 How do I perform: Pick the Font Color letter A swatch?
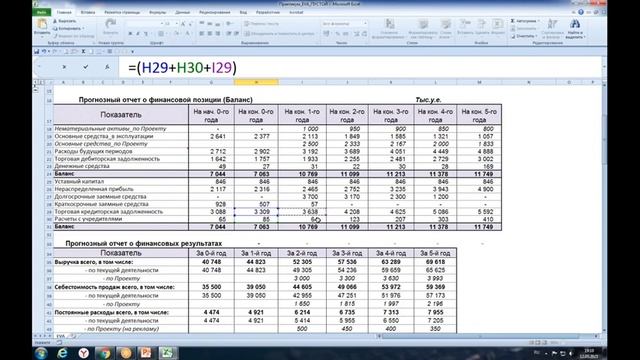click(188, 34)
